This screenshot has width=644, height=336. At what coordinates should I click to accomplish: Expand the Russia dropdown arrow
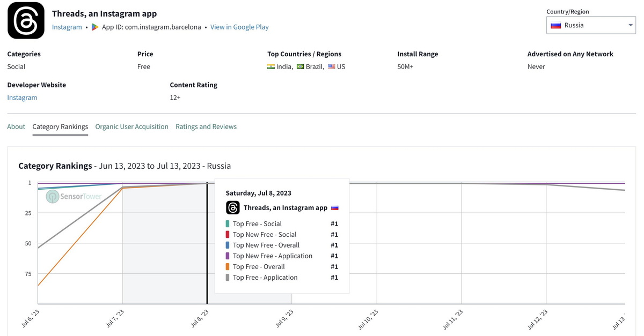(x=630, y=25)
